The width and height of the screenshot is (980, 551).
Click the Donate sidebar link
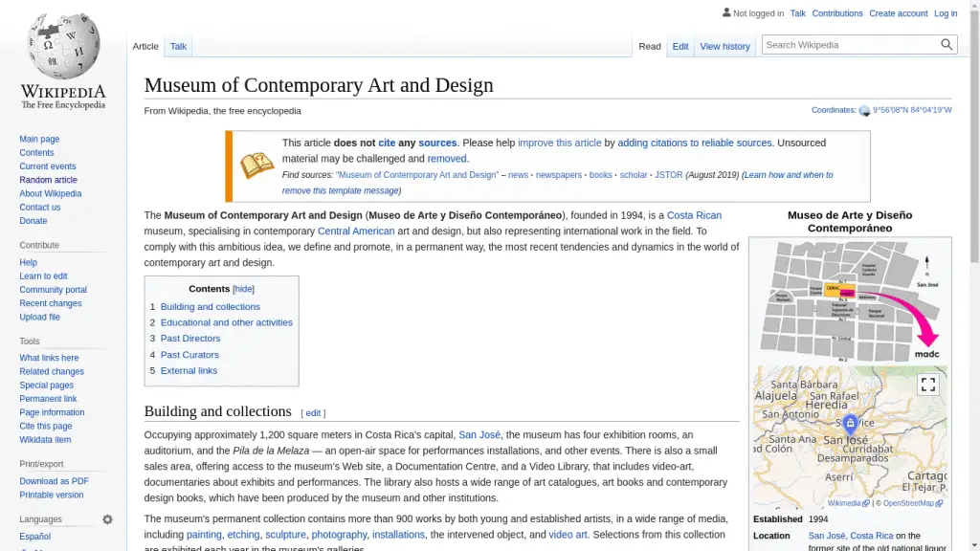click(33, 221)
